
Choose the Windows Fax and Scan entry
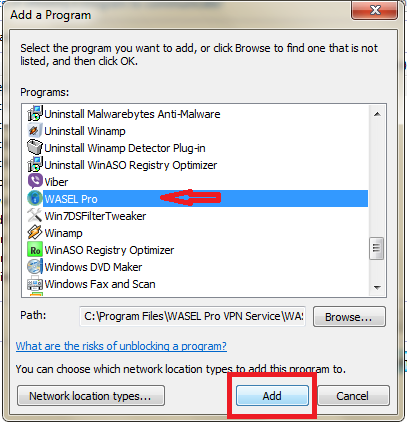(100, 284)
